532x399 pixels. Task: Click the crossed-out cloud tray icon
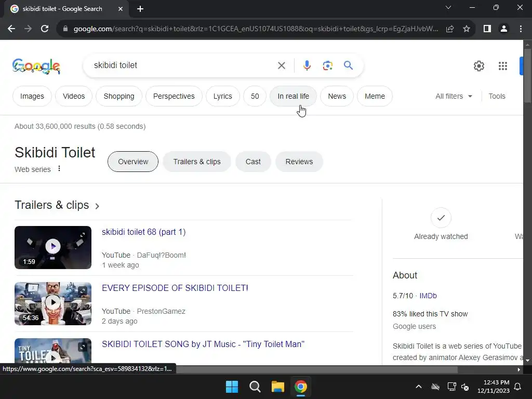435,387
